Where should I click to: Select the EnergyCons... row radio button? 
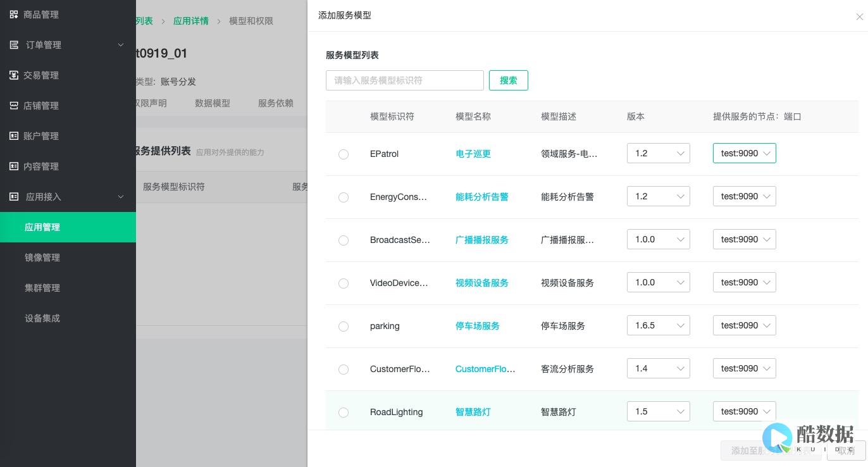[x=344, y=197]
